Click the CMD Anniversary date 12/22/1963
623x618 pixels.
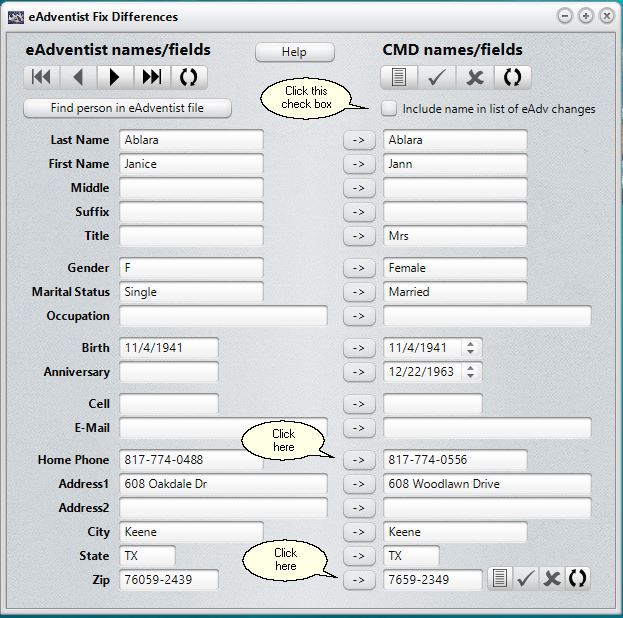tap(423, 372)
